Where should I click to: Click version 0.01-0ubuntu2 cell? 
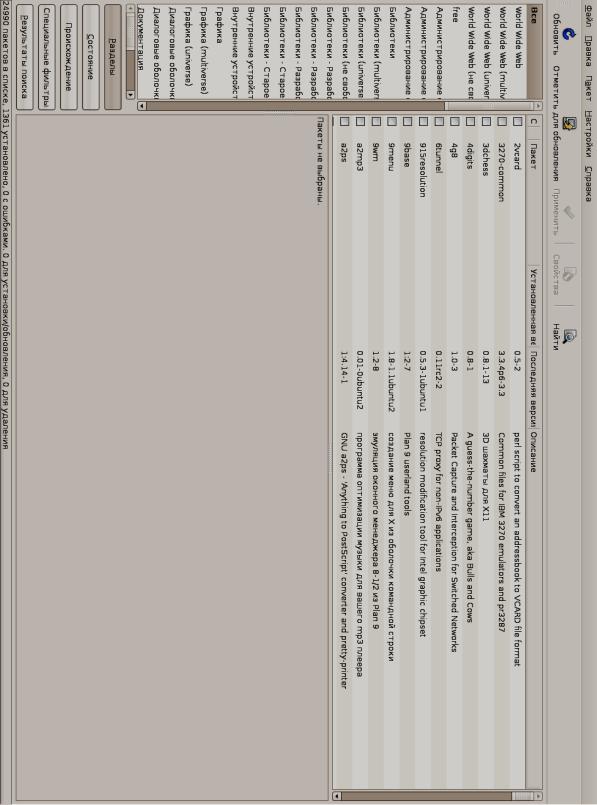tap(360, 380)
